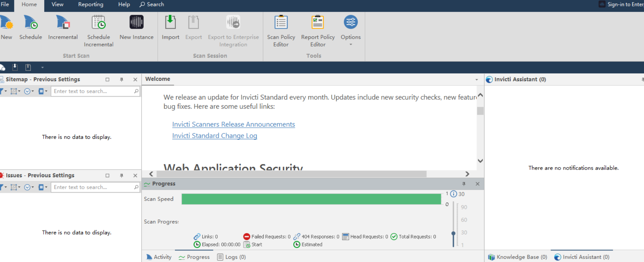
Task: Open the Reporting ribbon tab
Action: click(91, 5)
